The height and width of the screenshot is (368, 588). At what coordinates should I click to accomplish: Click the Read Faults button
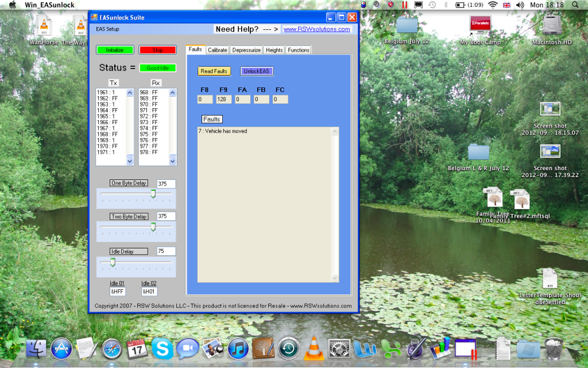pyautogui.click(x=214, y=71)
